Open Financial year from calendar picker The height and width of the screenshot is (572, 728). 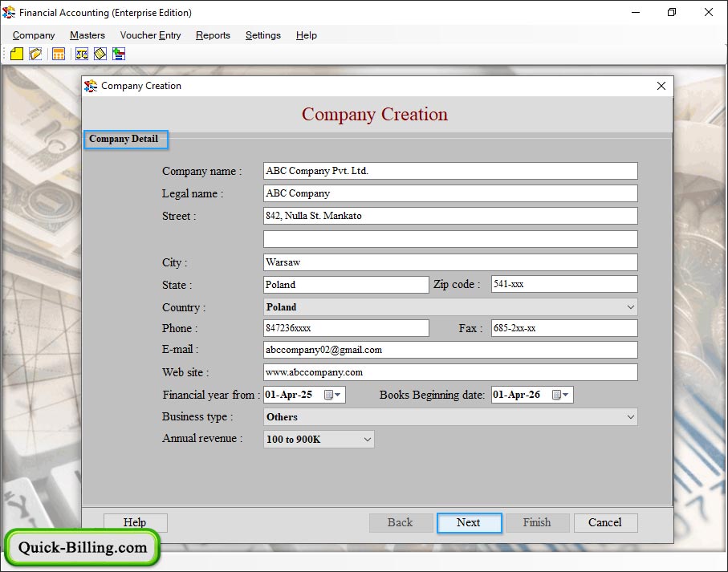332,395
